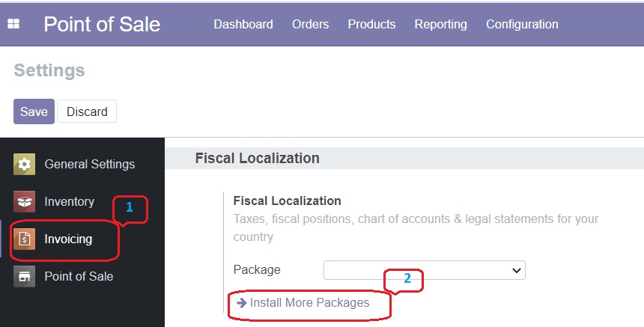
Task: Click the chevron arrow in the Package field
Action: tap(516, 270)
